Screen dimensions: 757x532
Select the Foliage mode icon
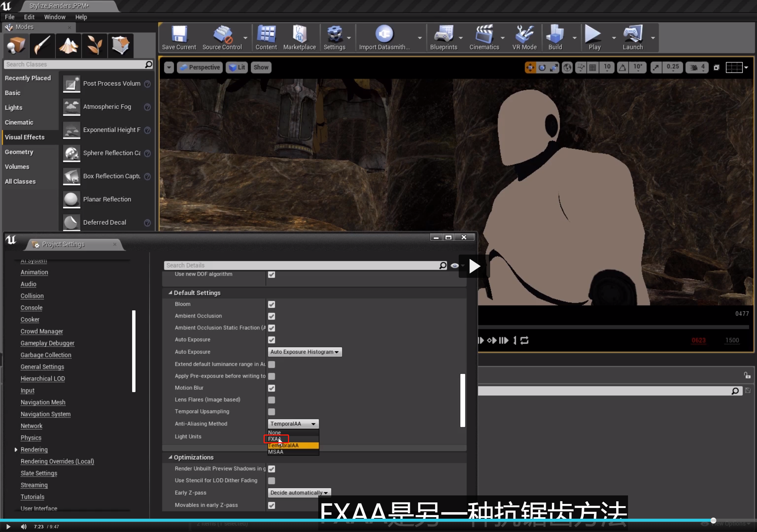coord(95,45)
